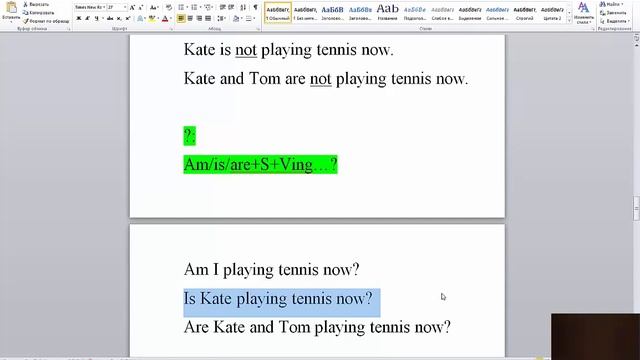Apply the Без интервала (No Spacing) style

click(305, 13)
